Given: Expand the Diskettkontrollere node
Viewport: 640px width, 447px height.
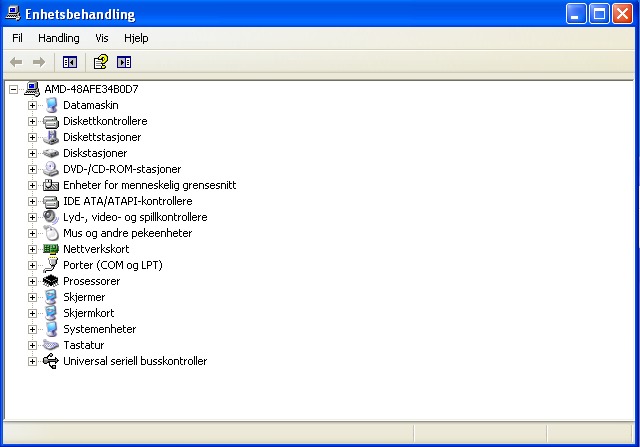Looking at the screenshot, I should [x=32, y=121].
